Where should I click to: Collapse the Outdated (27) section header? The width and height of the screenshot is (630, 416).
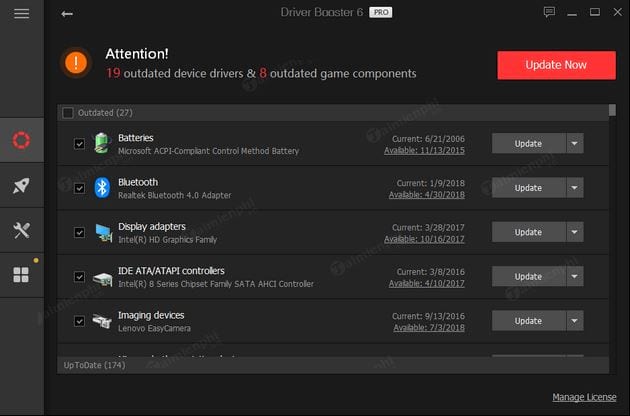point(333,113)
